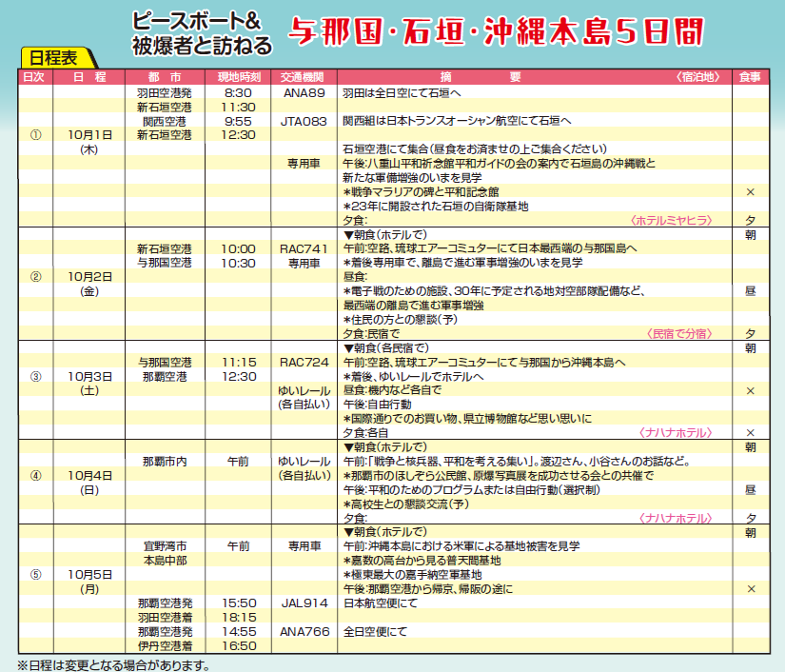Click the 現地時刻 column header
Viewport: 785px width, 672px height.
pos(237,78)
